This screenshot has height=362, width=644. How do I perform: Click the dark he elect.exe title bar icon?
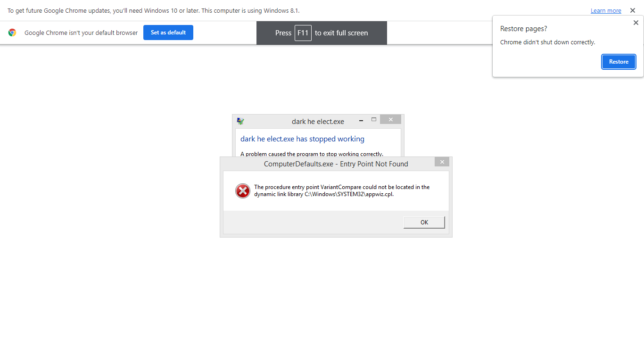(240, 121)
